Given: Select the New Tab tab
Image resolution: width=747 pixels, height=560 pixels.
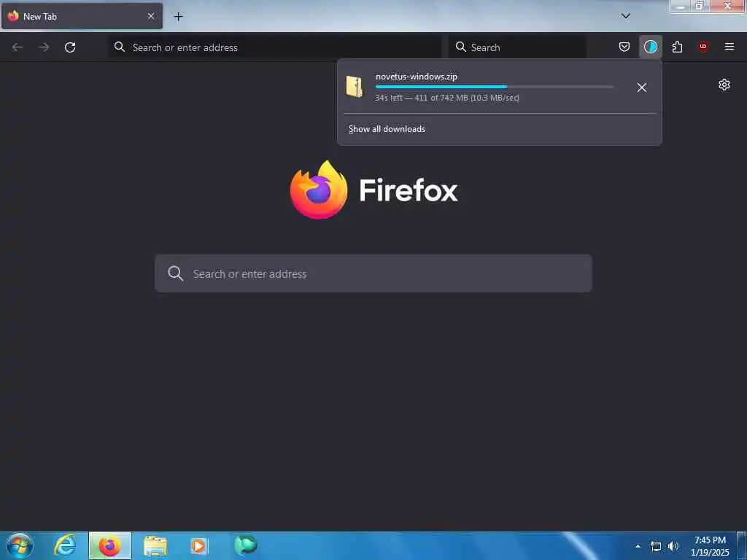Looking at the screenshot, I should tap(82, 16).
